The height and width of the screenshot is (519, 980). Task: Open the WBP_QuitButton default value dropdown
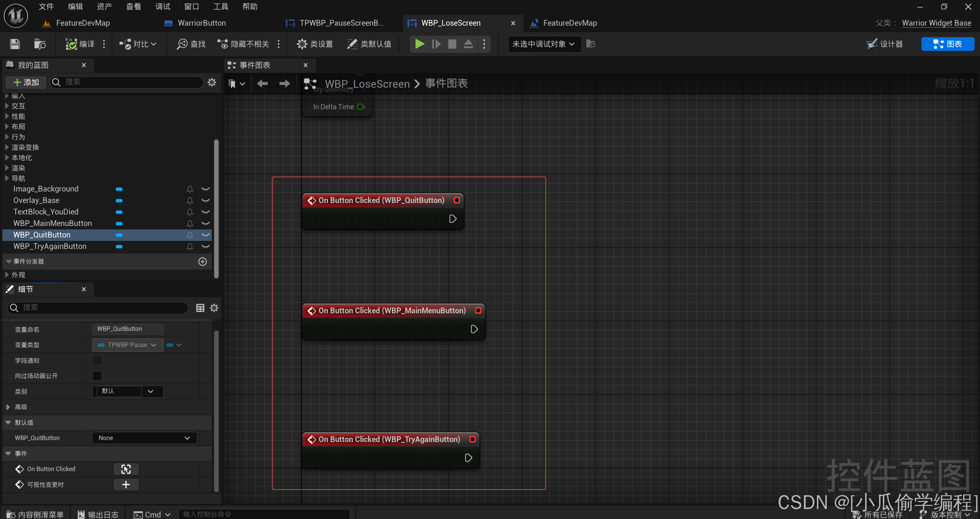click(144, 438)
